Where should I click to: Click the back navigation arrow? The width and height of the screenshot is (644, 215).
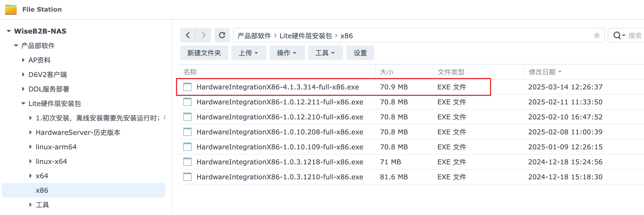(x=188, y=35)
